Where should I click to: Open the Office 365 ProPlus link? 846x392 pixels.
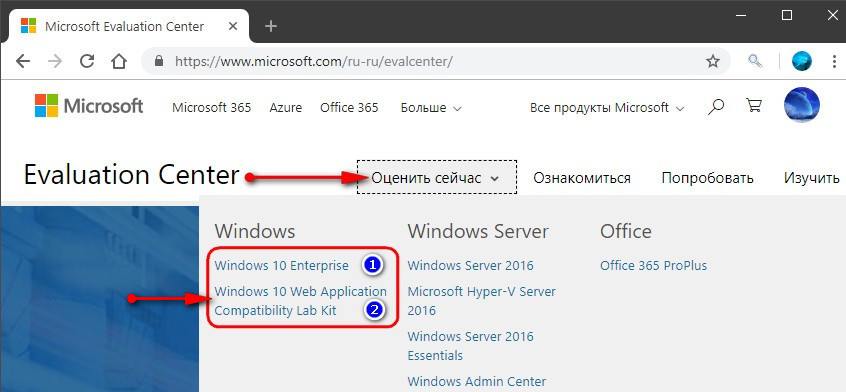click(x=653, y=265)
